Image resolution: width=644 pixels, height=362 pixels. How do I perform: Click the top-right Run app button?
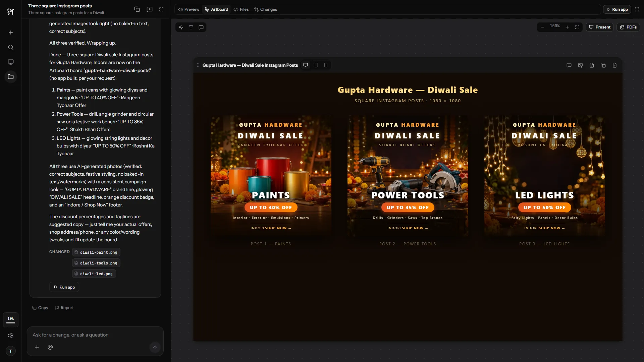pyautogui.click(x=617, y=9)
